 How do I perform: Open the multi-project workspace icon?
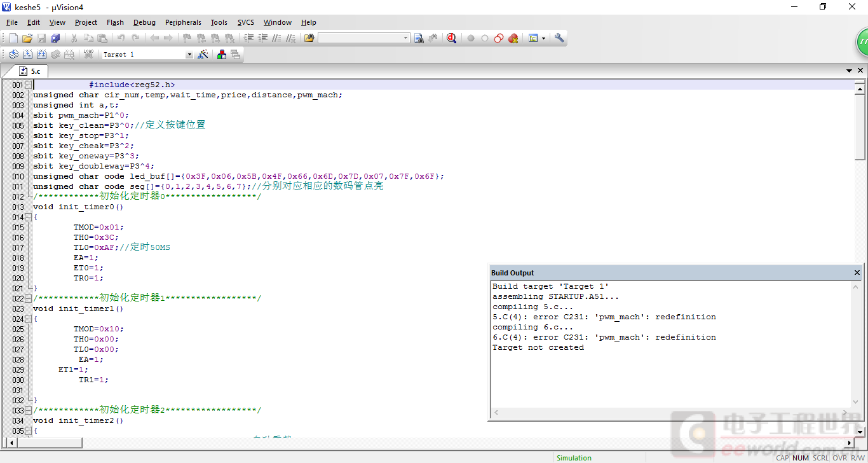[236, 55]
